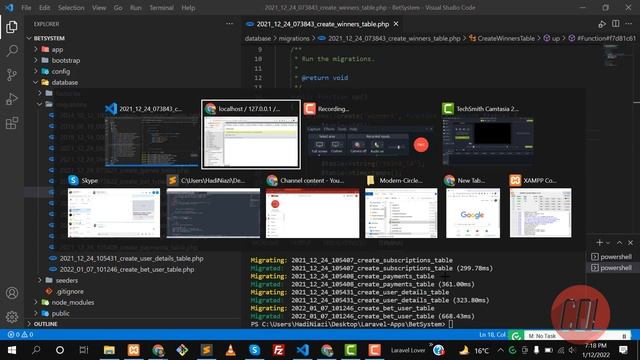Click the Ln 18 cursor position indicator

click(x=492, y=335)
